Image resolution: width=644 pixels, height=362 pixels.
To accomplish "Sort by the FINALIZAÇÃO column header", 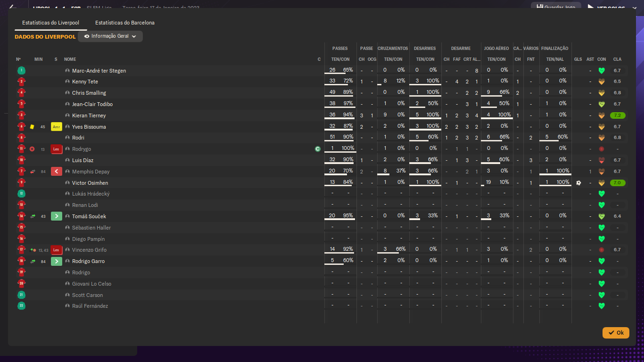I will pyautogui.click(x=555, y=49).
